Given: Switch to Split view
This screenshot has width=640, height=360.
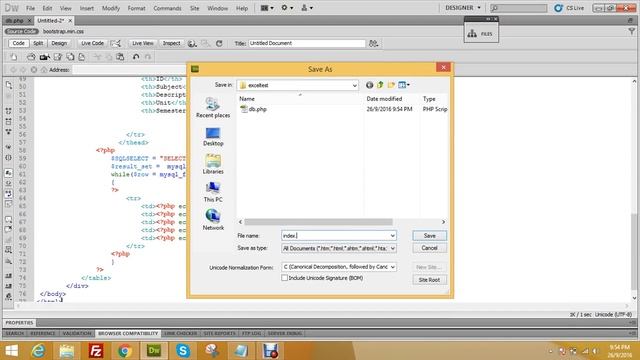Looking at the screenshot, I should click(38, 43).
